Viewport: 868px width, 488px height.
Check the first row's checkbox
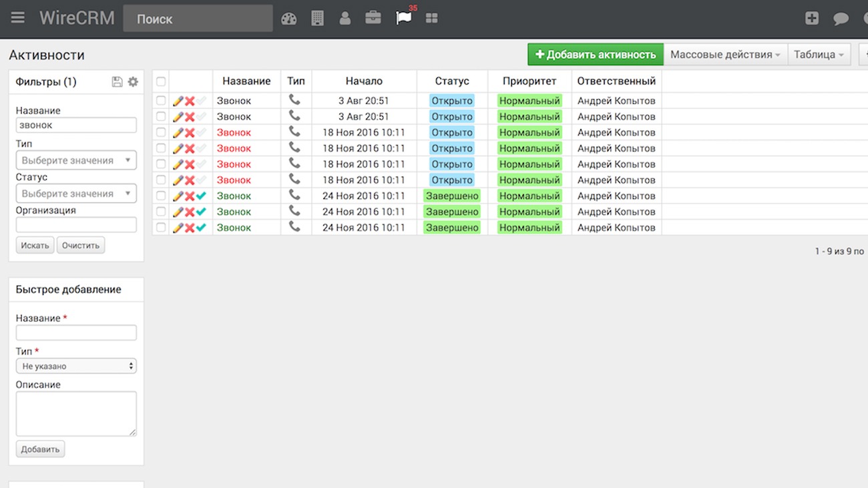(161, 101)
